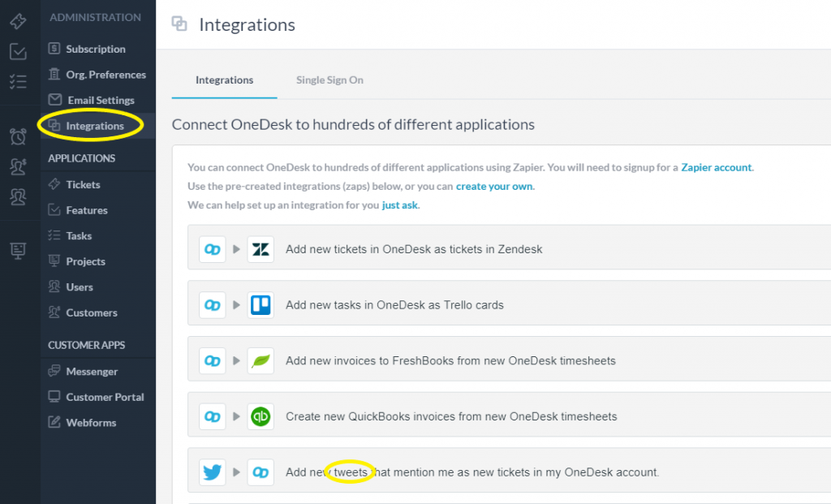The image size is (831, 504).
Task: Open Customers icon in far-left rail
Action: pyautogui.click(x=18, y=166)
